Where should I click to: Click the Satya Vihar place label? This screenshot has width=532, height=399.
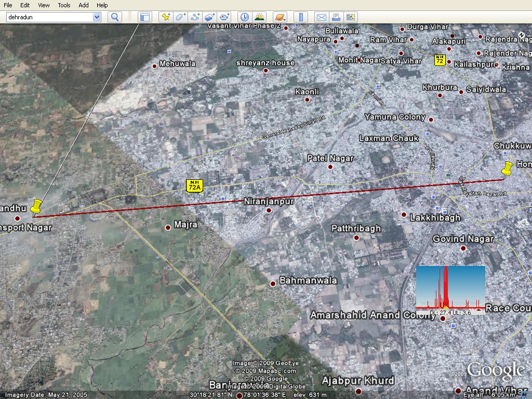click(x=401, y=61)
